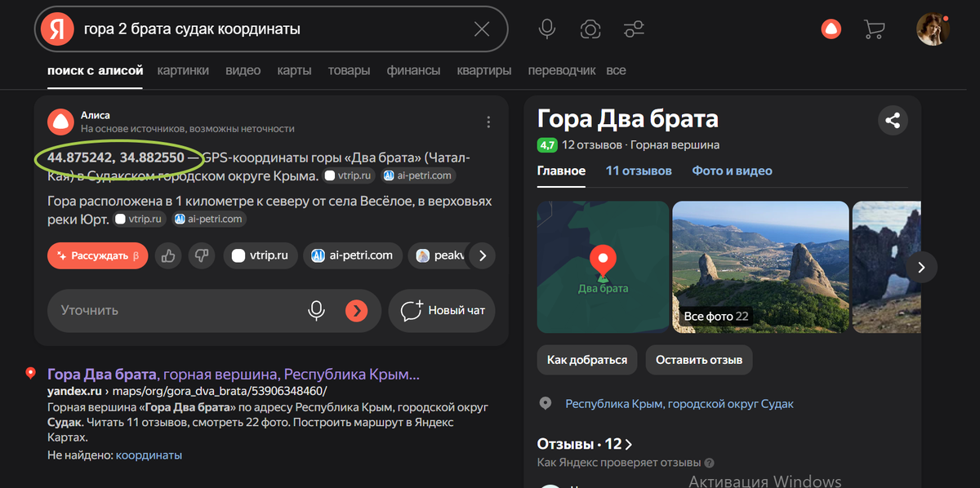Switch to the картинки search tab
The image size is (980, 488).
point(183,70)
